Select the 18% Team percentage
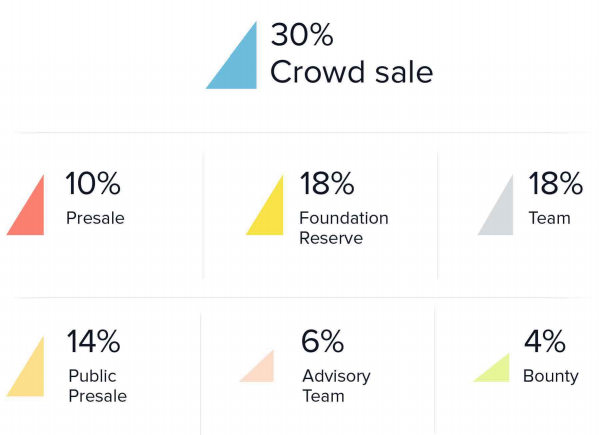This screenshot has height=435, width=599. 556,183
